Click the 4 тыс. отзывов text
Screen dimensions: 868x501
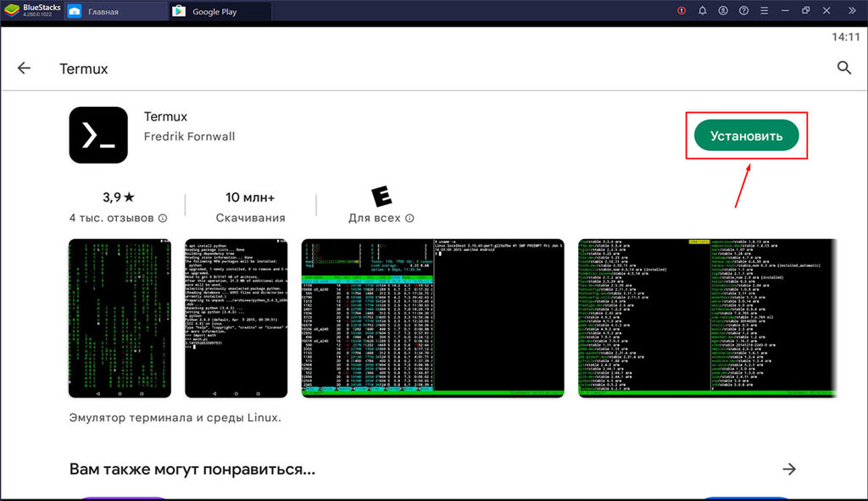pos(111,218)
